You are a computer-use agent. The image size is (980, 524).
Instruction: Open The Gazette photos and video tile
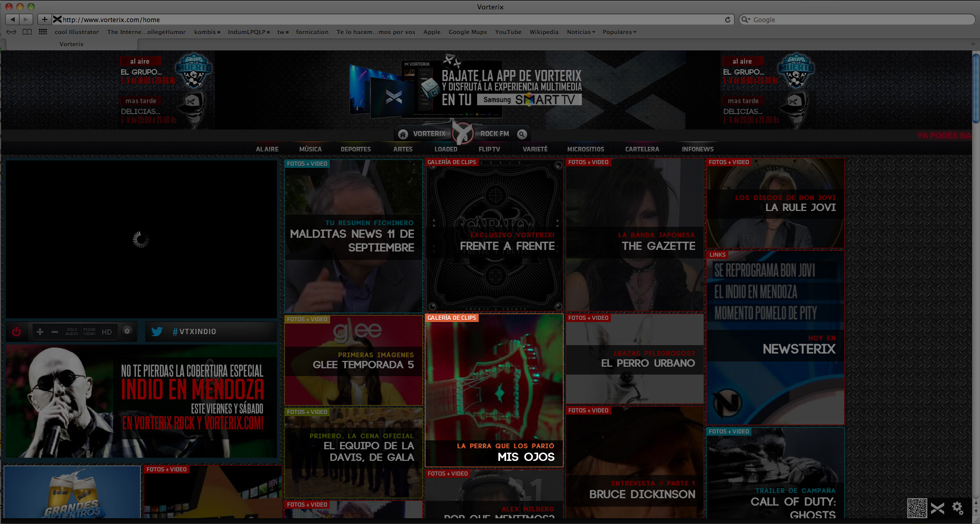pos(635,235)
